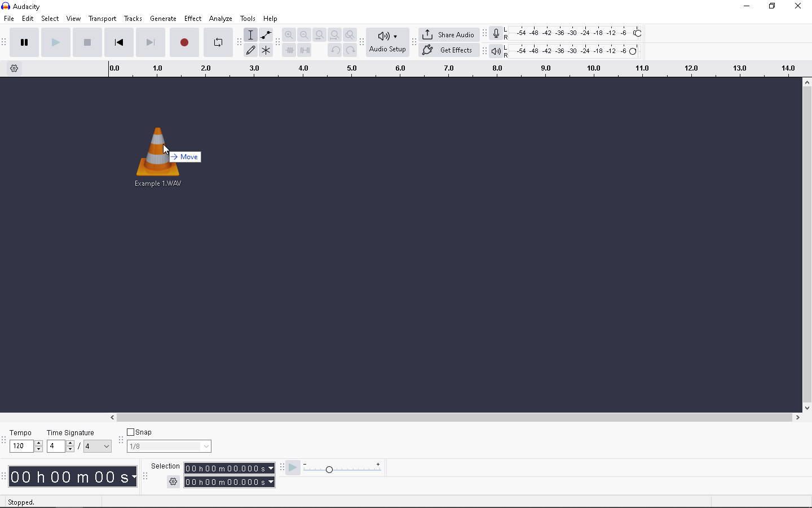
Task: Click the Zoom In magnifier
Action: 289,35
